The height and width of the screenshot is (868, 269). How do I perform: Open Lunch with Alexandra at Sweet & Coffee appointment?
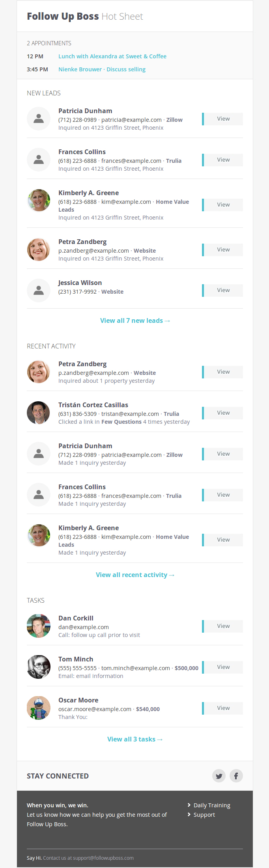[112, 56]
